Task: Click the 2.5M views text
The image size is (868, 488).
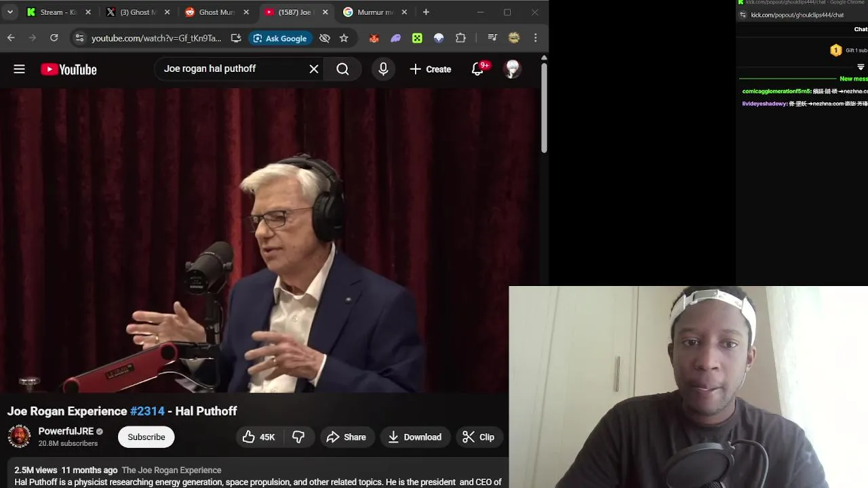Action: click(36, 470)
